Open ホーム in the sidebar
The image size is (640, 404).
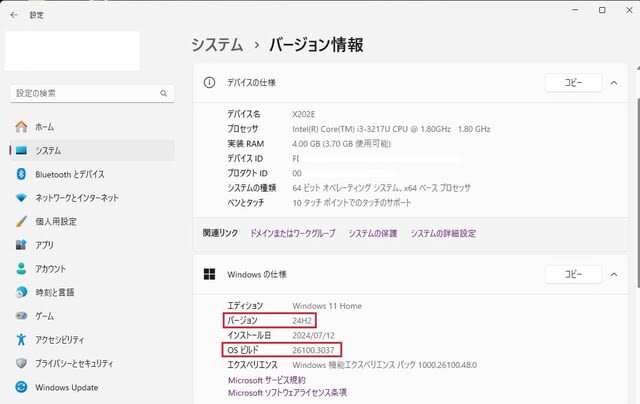coord(44,127)
